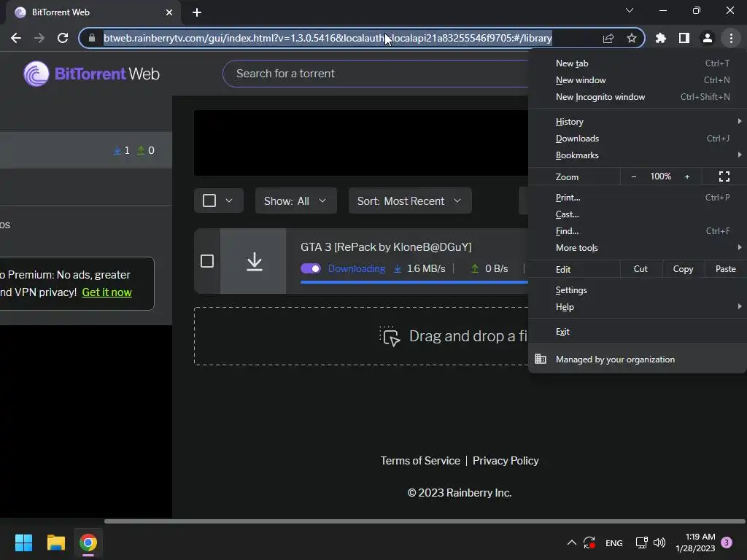Open the Privacy Policy link
This screenshot has height=560, width=747.
pyautogui.click(x=506, y=461)
